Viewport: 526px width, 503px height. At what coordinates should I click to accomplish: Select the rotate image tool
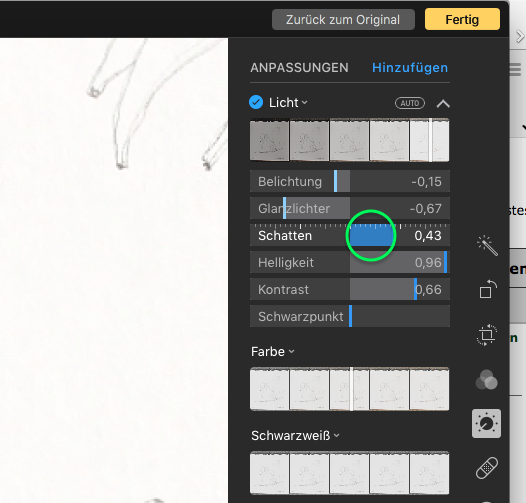[x=487, y=289]
